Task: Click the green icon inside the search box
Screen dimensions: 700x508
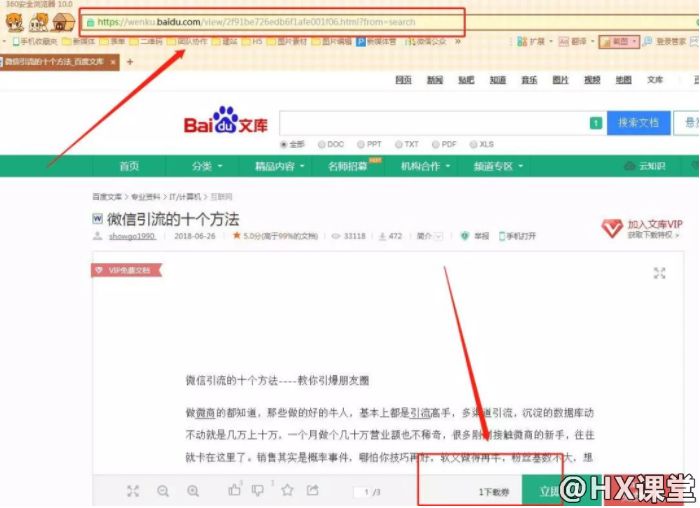Action: click(596, 123)
